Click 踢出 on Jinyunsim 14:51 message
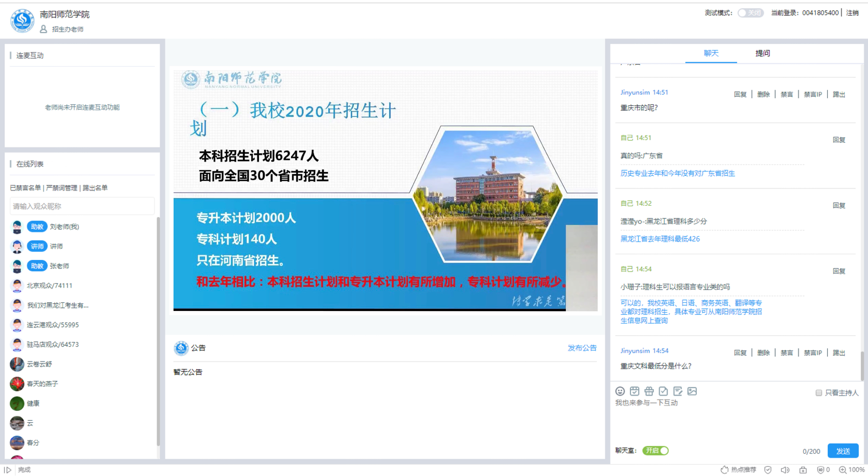This screenshot has height=476, width=868. 839,94
